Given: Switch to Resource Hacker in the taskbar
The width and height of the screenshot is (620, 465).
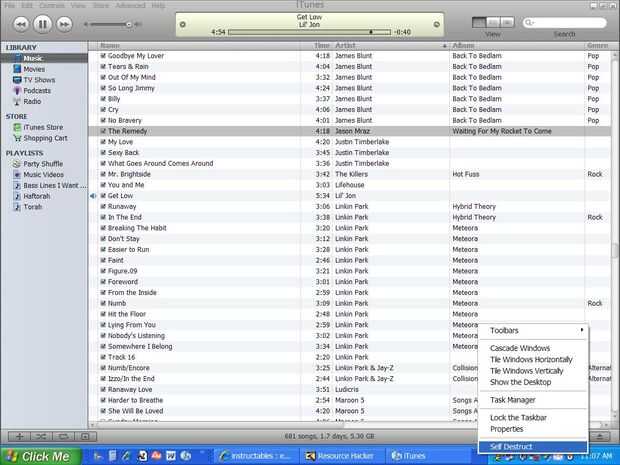Looking at the screenshot, I should click(340, 456).
